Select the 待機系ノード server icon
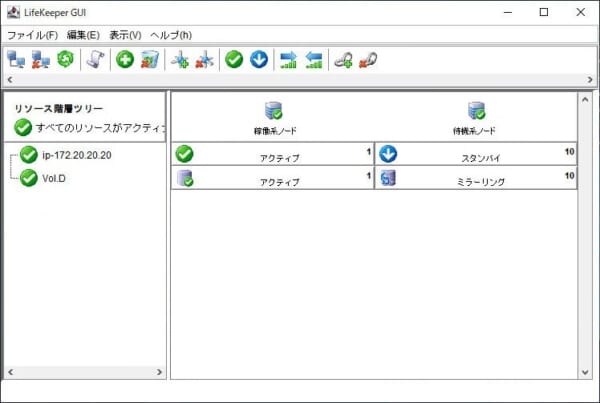The height and width of the screenshot is (403, 600). point(477,111)
